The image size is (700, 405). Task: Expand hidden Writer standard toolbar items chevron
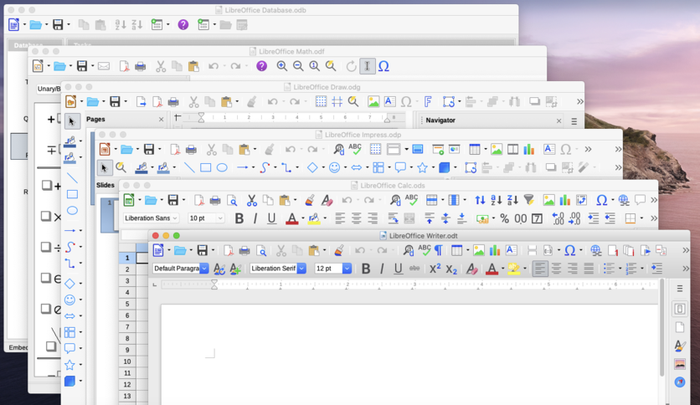click(x=686, y=251)
